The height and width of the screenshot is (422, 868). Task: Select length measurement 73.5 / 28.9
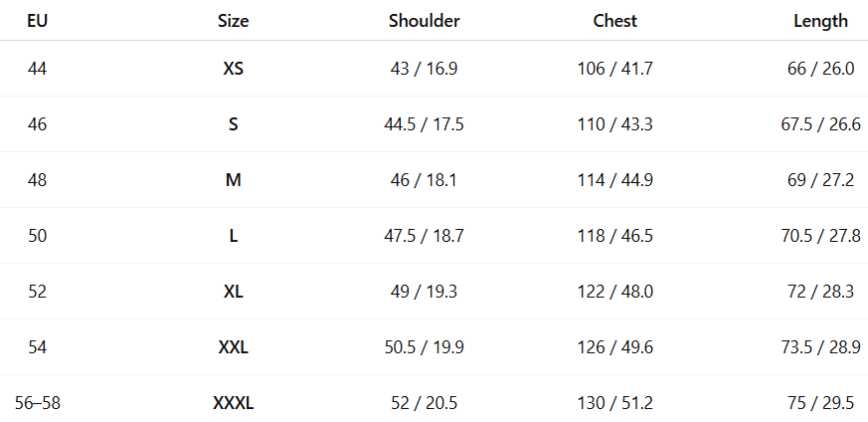820,347
